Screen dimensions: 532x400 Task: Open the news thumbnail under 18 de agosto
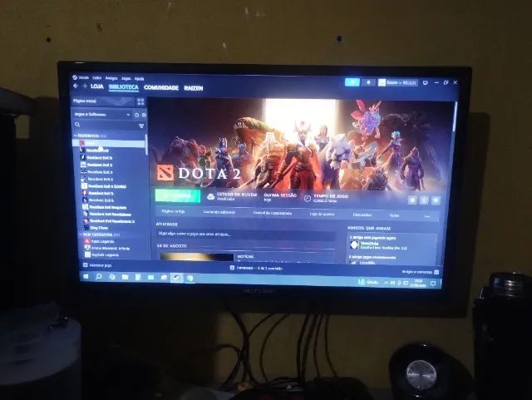(x=197, y=256)
